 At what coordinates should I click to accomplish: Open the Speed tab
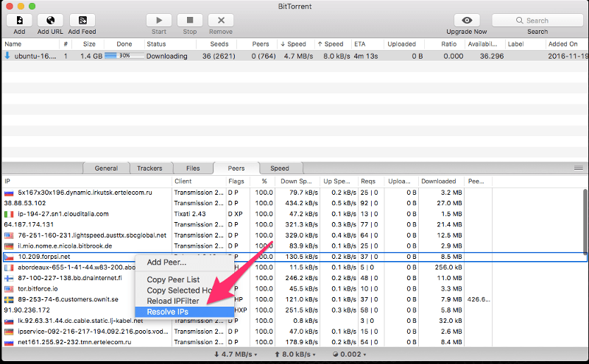click(x=280, y=168)
